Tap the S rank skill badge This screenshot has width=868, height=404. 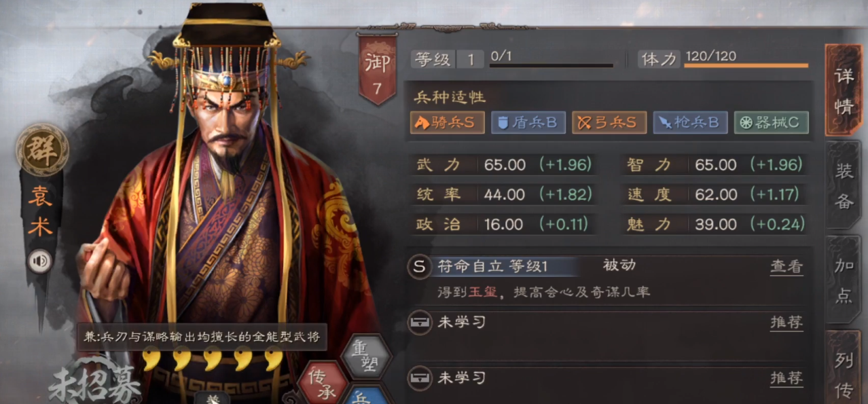pos(419,267)
